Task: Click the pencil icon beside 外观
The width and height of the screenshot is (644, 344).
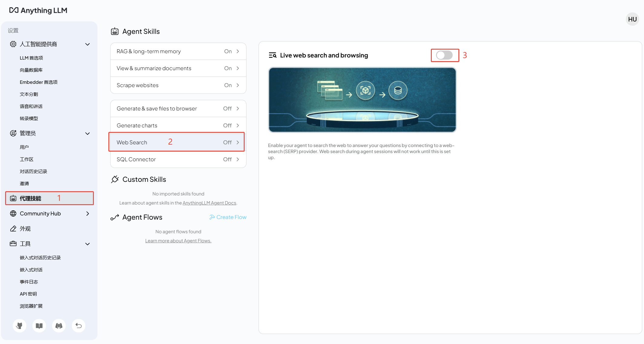Action: click(13, 229)
